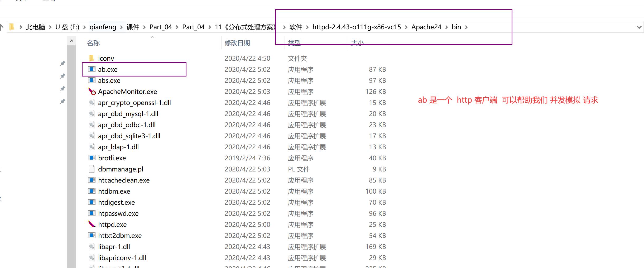Viewport: 644px width, 268px height.
Task: Select the file name apr_dbd_mysql-1.dll
Action: (128, 114)
